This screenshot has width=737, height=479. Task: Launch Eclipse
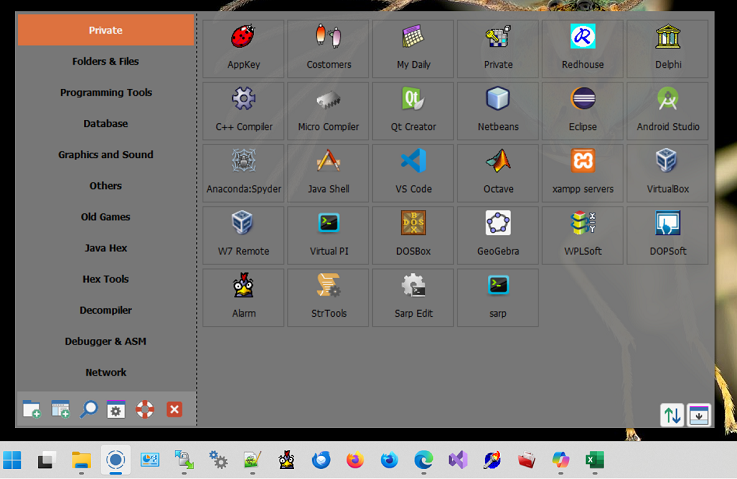[x=582, y=111]
